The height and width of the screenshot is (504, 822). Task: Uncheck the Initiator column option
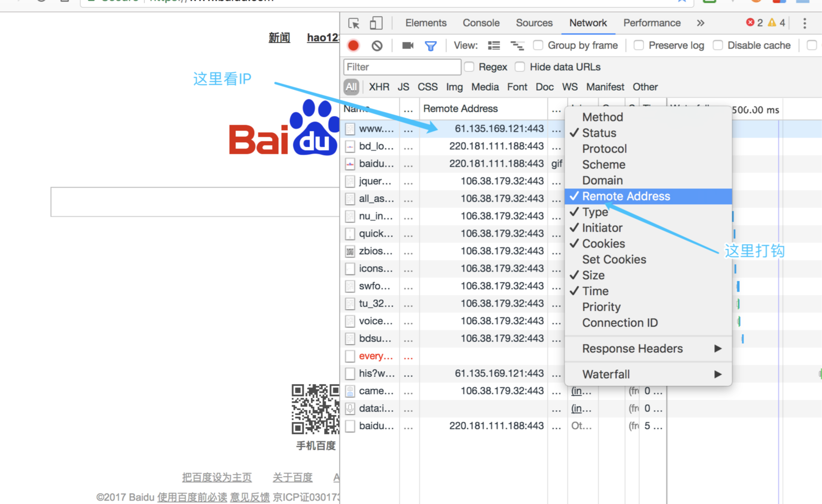[648, 228]
